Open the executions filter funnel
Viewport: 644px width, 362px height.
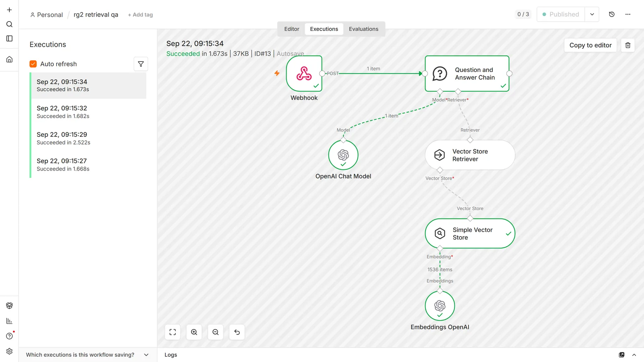click(x=141, y=64)
